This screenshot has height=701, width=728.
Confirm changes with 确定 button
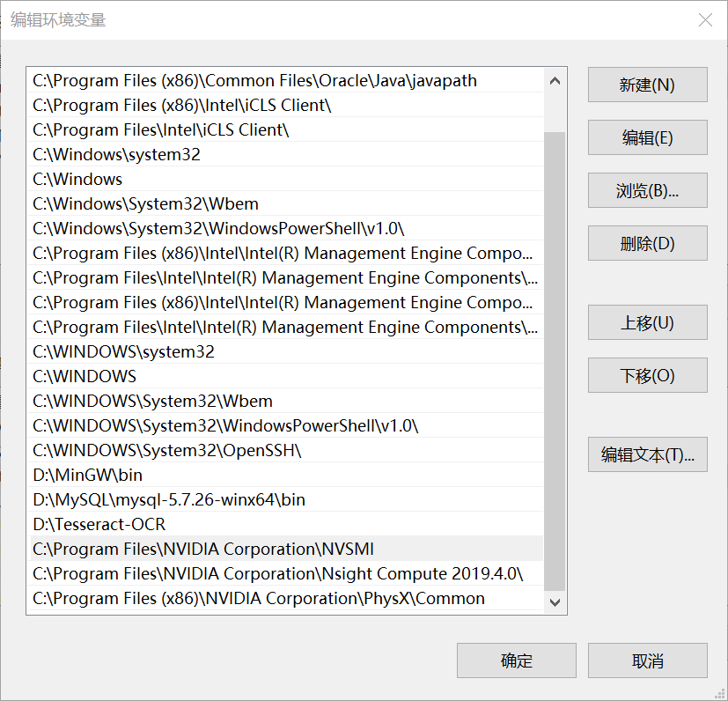tap(516, 660)
